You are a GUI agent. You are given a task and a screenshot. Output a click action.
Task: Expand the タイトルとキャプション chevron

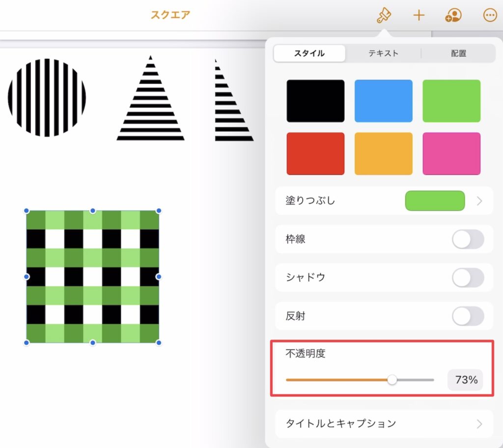click(479, 424)
